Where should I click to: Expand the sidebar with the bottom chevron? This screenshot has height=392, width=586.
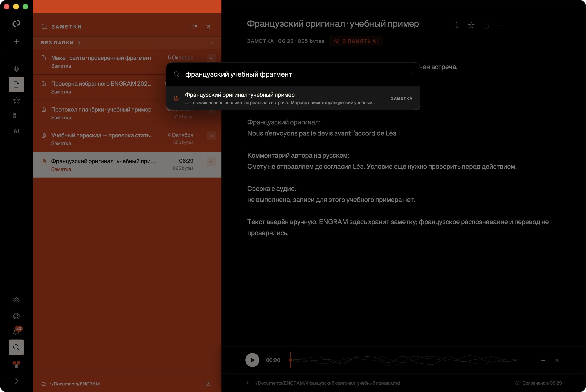pyautogui.click(x=16, y=381)
